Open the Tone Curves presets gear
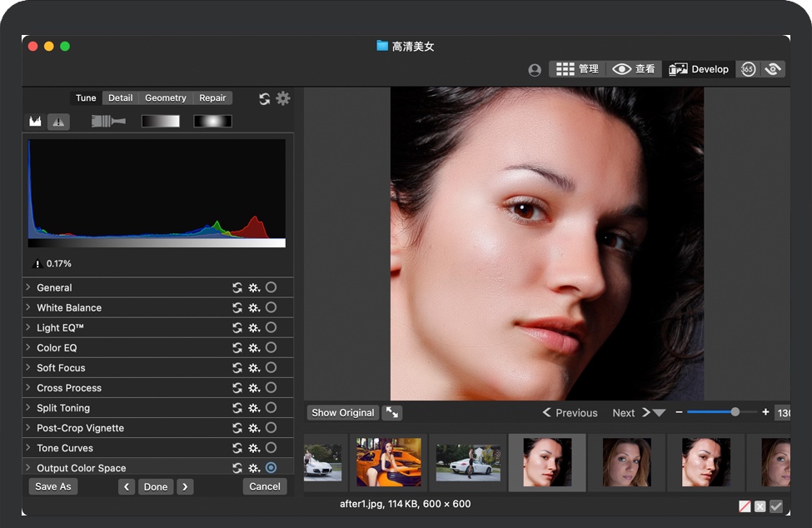Viewport: 812px width, 528px height. pos(254,448)
